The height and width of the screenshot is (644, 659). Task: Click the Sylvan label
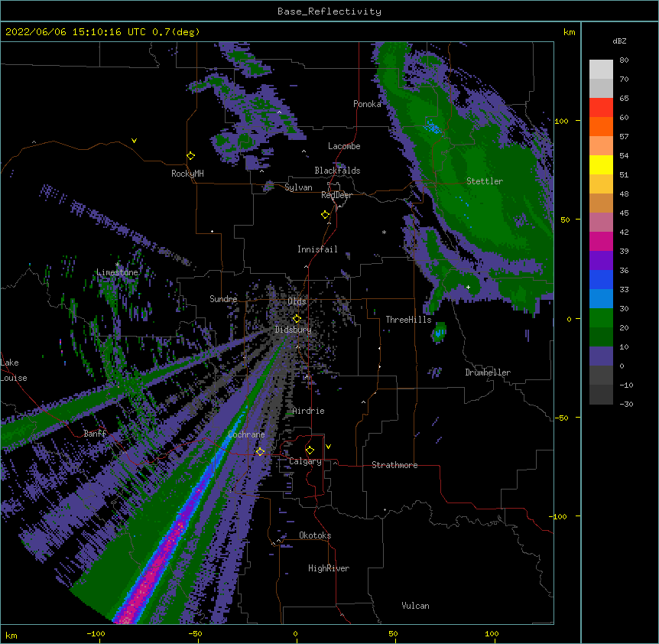[x=298, y=187]
